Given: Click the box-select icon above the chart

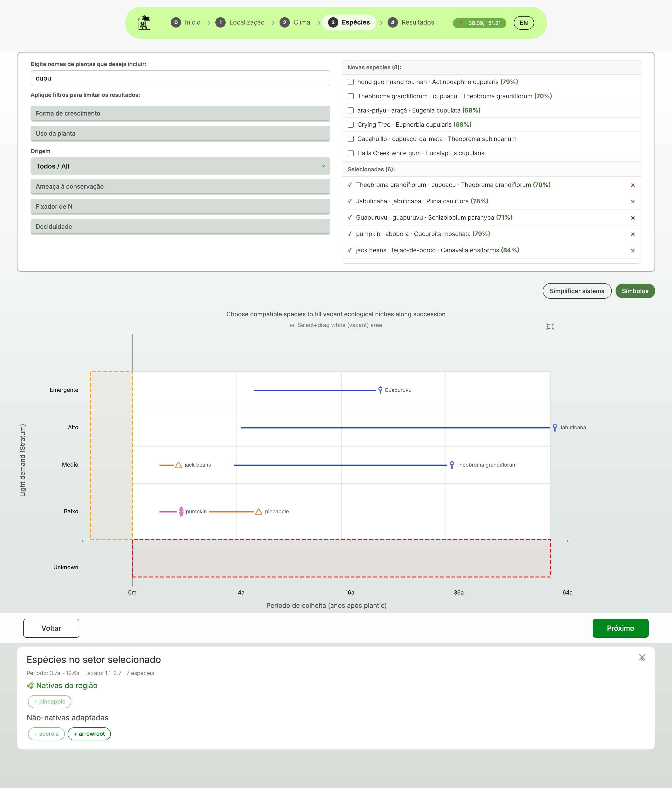Looking at the screenshot, I should [x=550, y=326].
